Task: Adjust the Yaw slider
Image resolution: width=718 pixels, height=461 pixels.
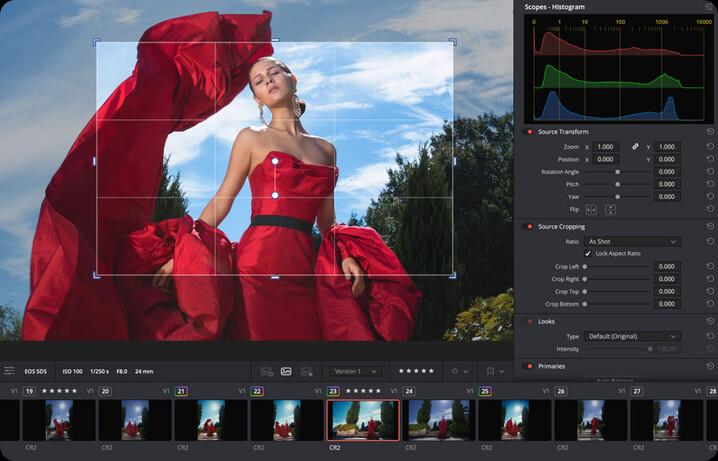Action: tap(617, 196)
